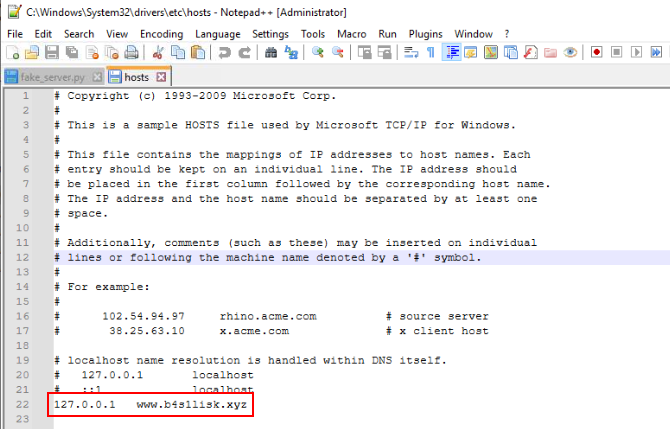This screenshot has width=670, height=429.
Task: Zoom out using the toolbar icon
Action: pyautogui.click(x=338, y=53)
